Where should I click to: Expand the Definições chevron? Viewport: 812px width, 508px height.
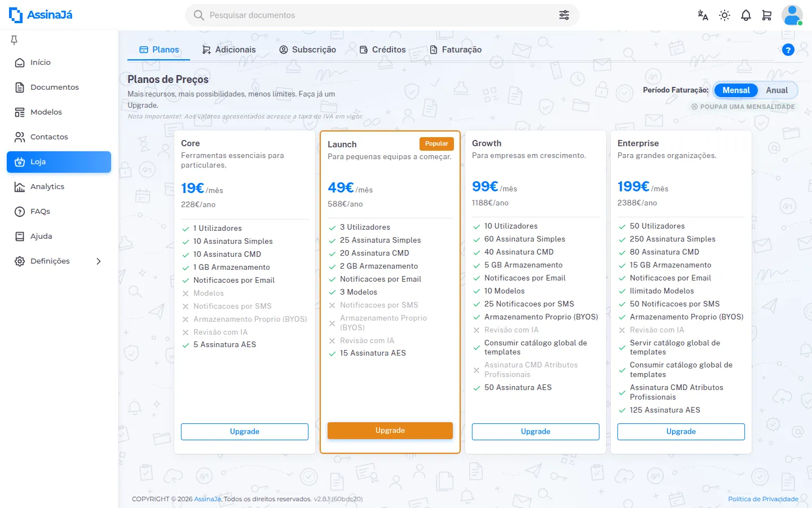click(x=99, y=261)
